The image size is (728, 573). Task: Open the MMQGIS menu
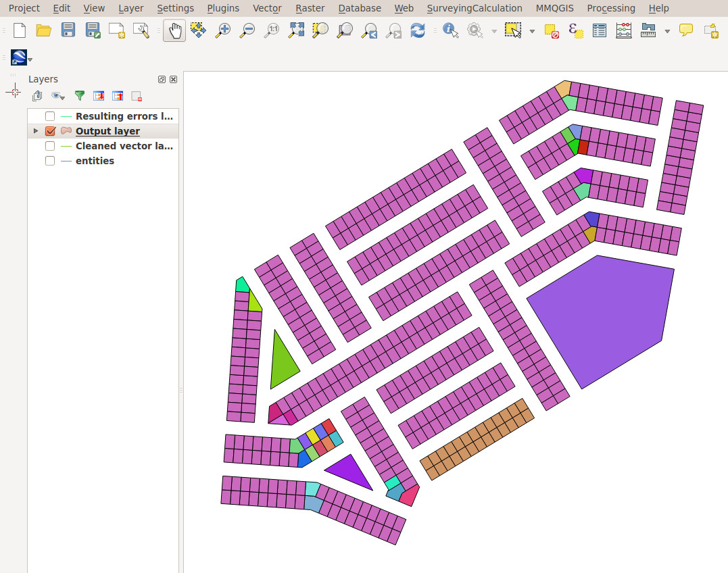tap(554, 8)
